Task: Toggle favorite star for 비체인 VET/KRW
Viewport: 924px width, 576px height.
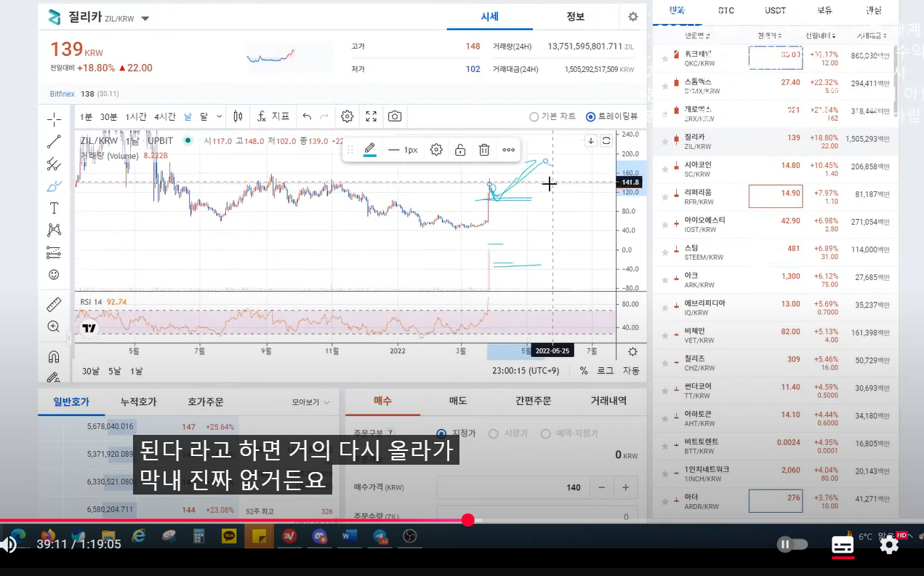Action: [664, 335]
